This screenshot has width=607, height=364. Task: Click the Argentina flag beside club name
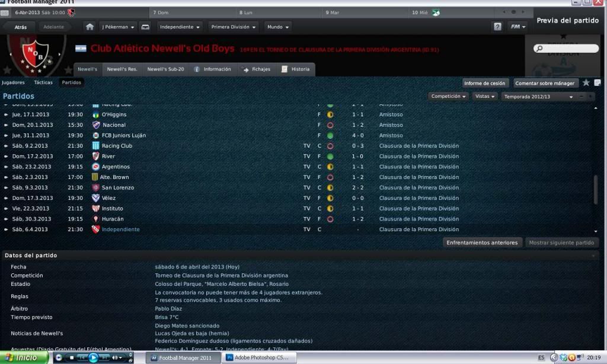(x=81, y=49)
